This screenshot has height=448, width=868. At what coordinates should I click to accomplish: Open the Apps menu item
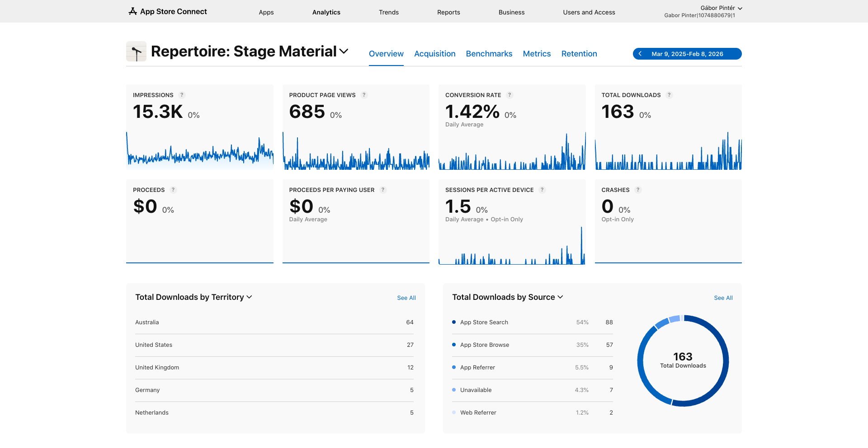click(x=266, y=12)
